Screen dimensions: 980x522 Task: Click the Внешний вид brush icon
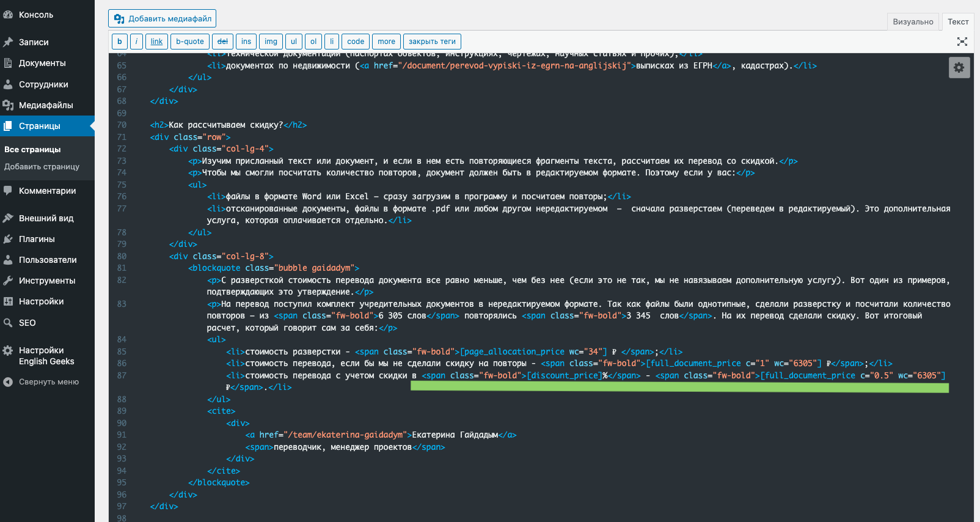coord(8,218)
